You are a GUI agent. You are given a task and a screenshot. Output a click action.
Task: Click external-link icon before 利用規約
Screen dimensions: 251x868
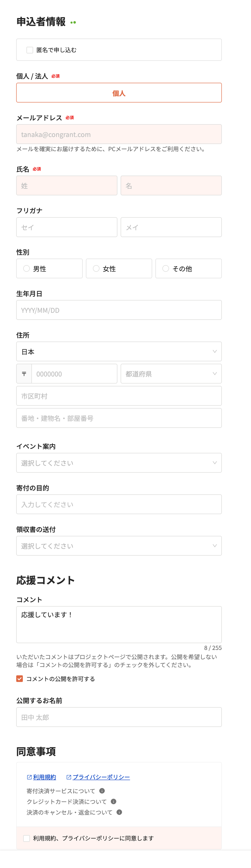29,777
